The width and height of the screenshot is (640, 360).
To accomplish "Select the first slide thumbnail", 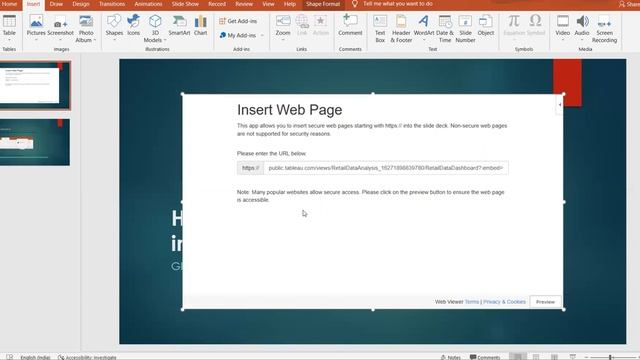I will 35,85.
